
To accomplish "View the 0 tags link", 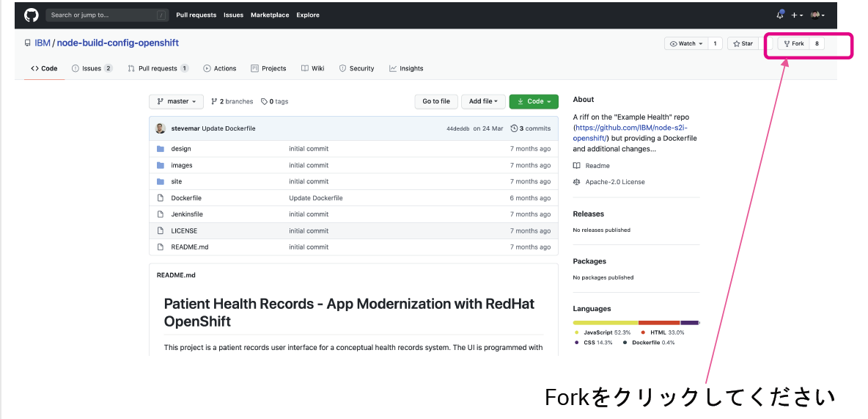I will click(x=275, y=101).
